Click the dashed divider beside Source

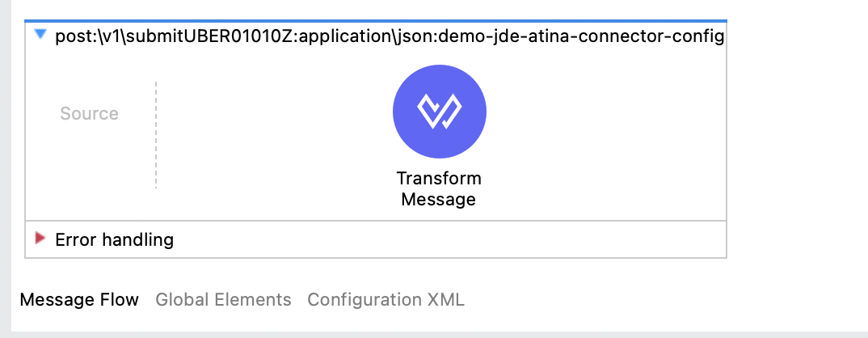point(156,133)
